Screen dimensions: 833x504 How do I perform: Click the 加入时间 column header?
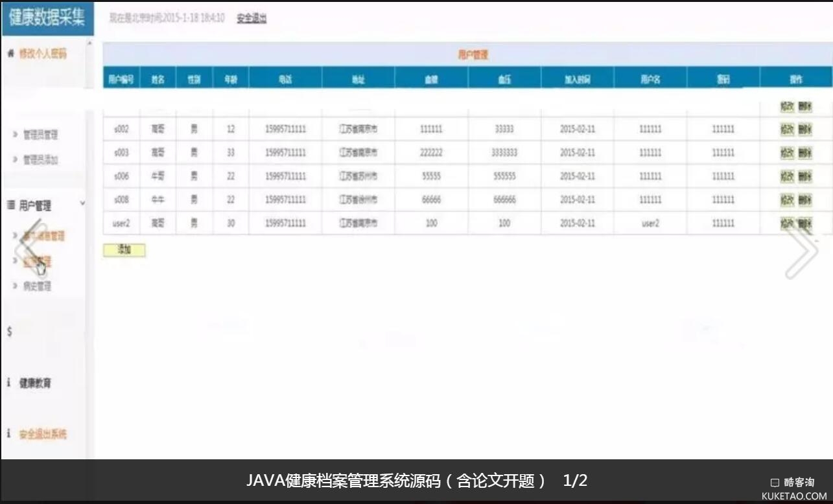tap(578, 79)
